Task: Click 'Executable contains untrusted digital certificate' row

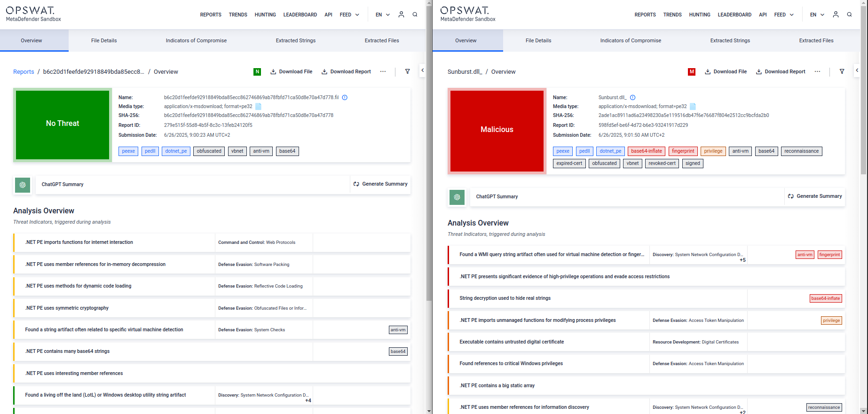Action: pyautogui.click(x=646, y=342)
